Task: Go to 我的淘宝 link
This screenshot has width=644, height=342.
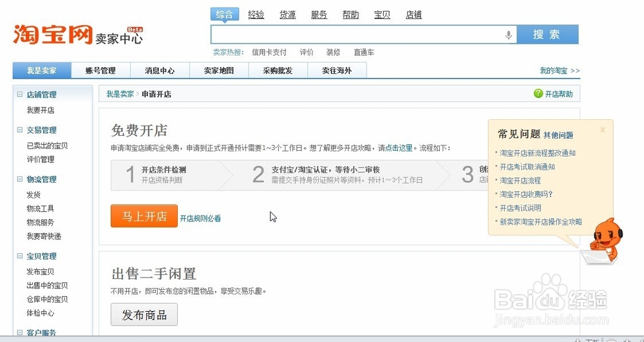Action: point(560,71)
